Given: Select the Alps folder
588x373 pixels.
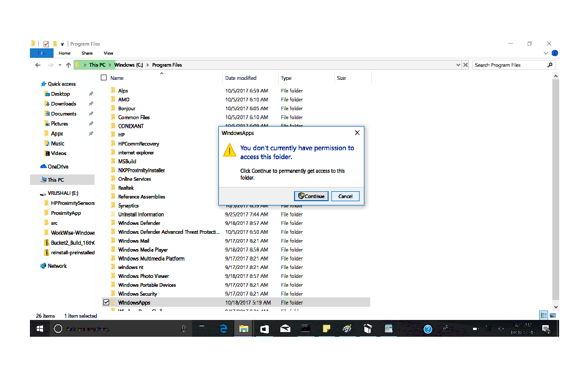Looking at the screenshot, I should [x=123, y=91].
